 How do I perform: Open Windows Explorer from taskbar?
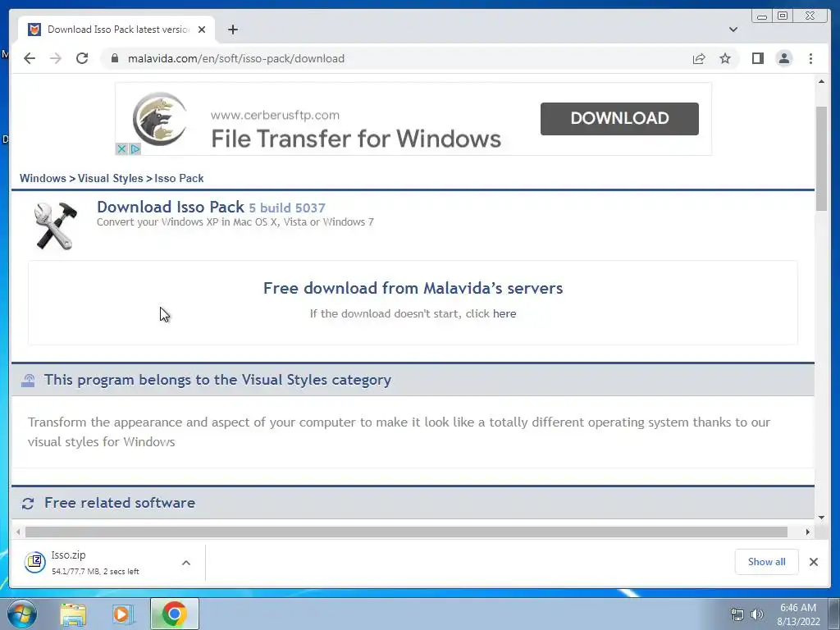coord(73,614)
